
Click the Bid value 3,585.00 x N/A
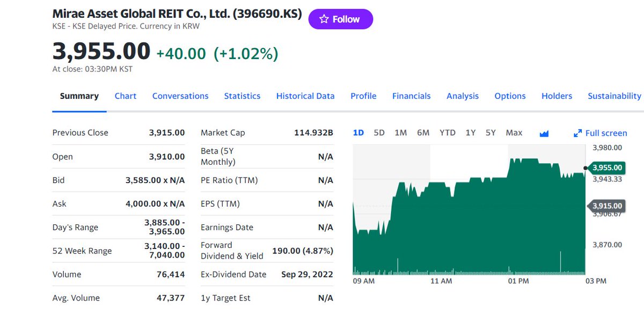pos(155,180)
